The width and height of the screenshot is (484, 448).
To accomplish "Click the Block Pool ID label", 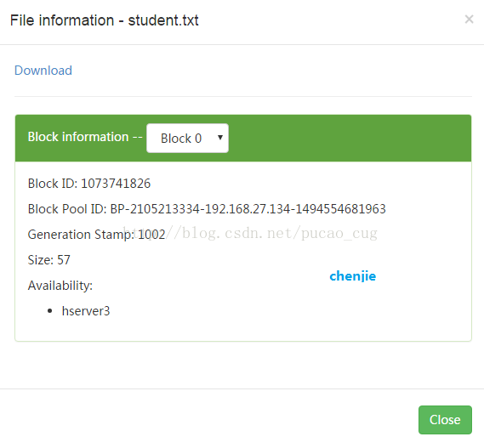I will 67,209.
